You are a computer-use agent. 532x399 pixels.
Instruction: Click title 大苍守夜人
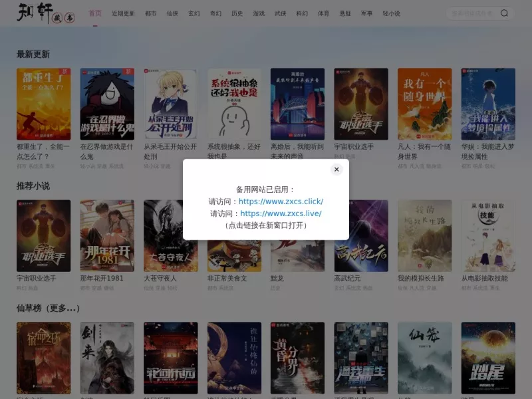[160, 278]
